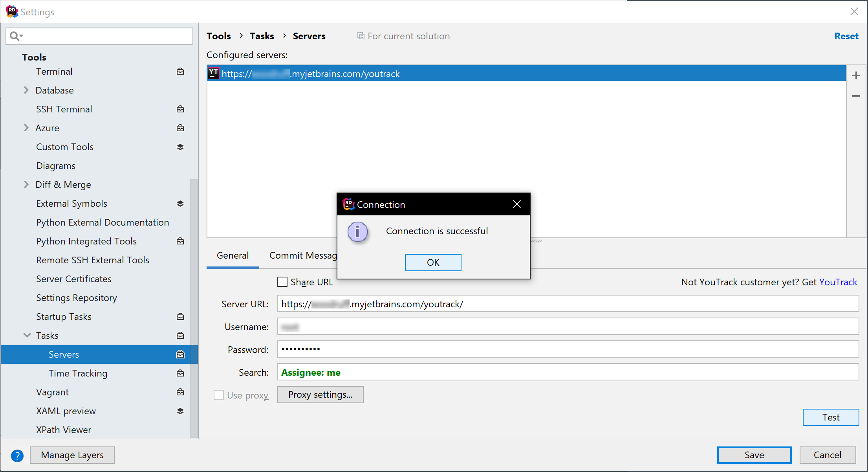Click the Reset link
Screen dimensions: 868x472
pos(846,36)
